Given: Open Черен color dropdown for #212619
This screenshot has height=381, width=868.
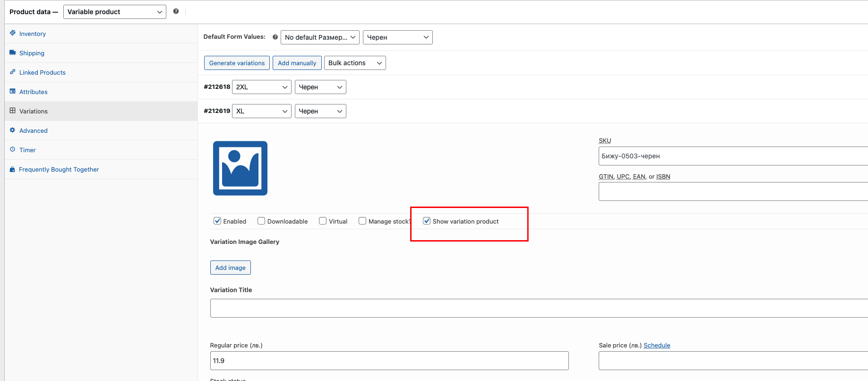Looking at the screenshot, I should point(320,111).
